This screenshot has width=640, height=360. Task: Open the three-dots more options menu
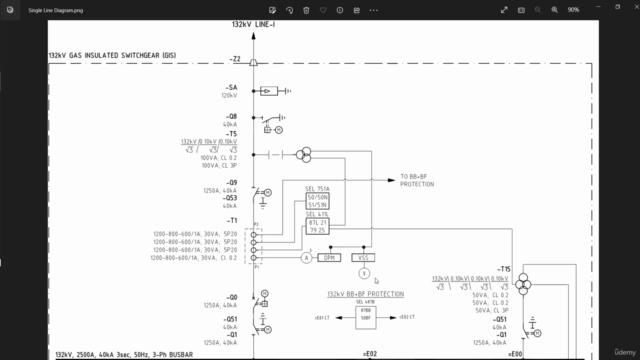(373, 10)
